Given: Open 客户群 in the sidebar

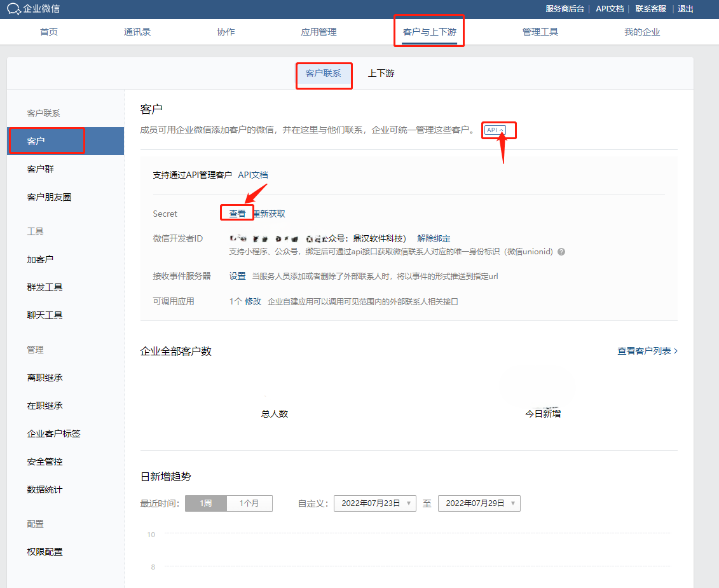Looking at the screenshot, I should pyautogui.click(x=40, y=169).
